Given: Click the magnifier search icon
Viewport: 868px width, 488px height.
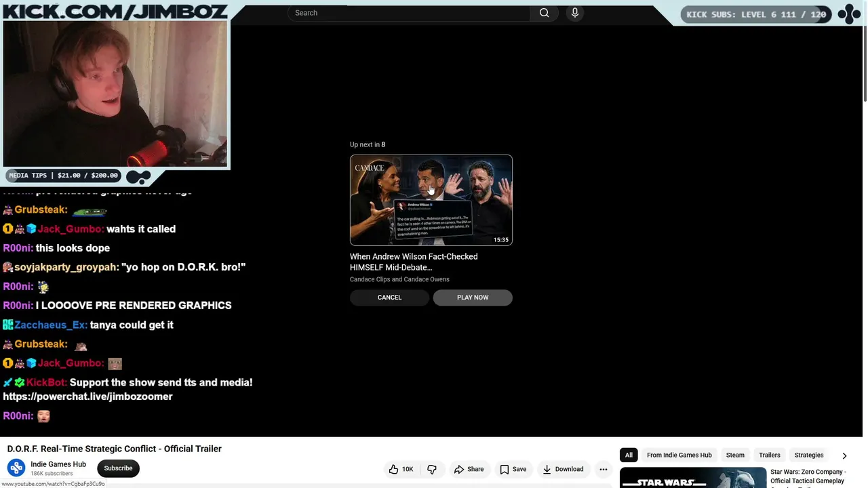Looking at the screenshot, I should (x=544, y=13).
